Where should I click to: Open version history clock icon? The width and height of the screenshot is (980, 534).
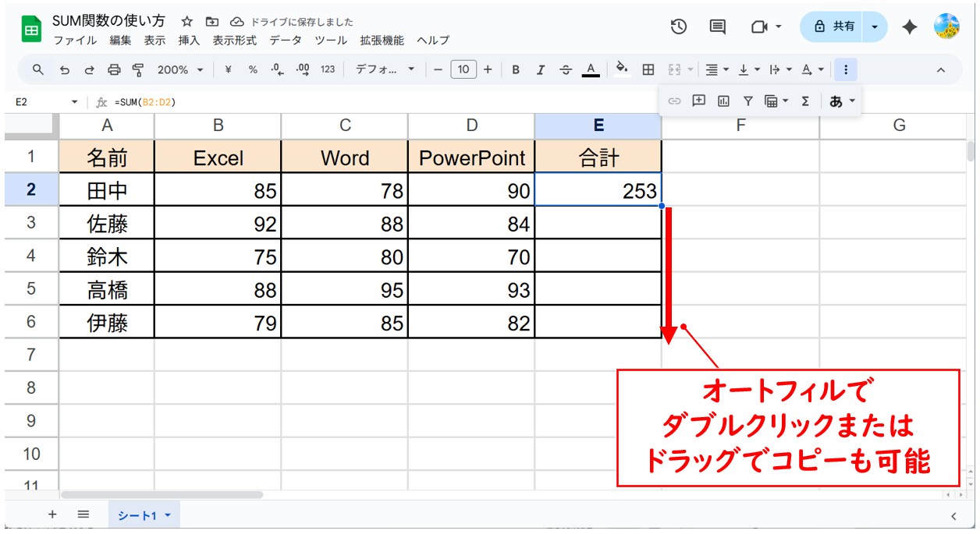click(678, 27)
